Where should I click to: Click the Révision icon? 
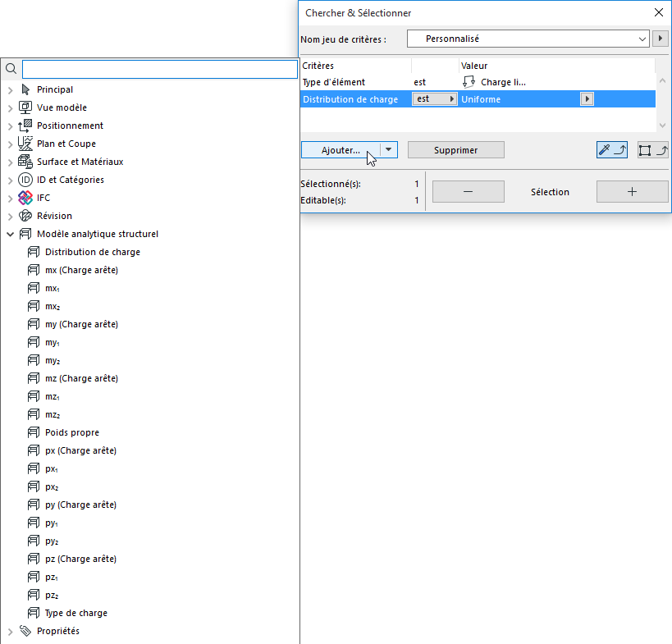click(25, 216)
